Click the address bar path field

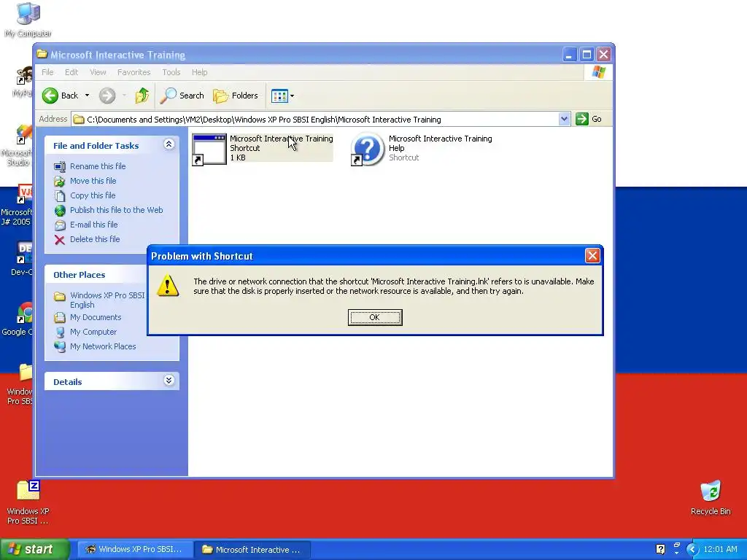(x=315, y=119)
